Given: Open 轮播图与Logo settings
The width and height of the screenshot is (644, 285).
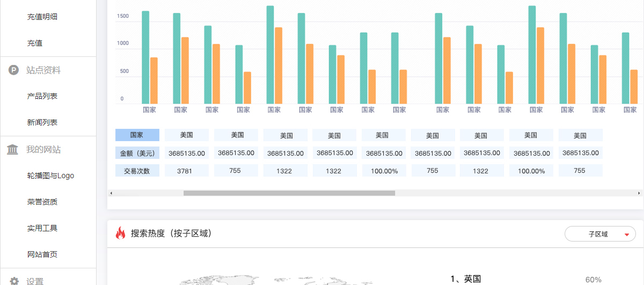Looking at the screenshot, I should click(x=50, y=176).
